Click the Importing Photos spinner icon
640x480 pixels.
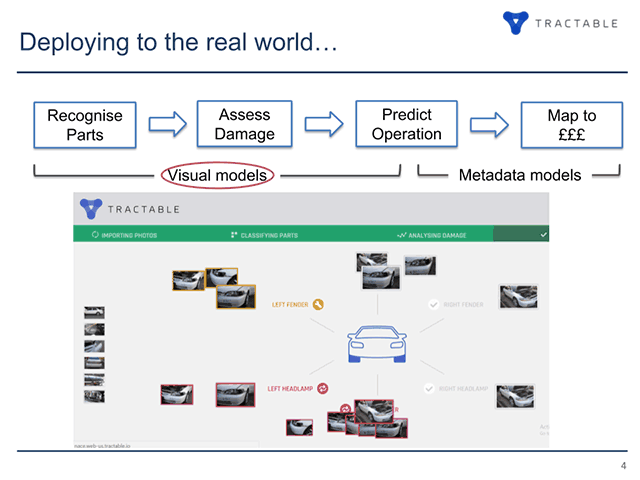point(95,236)
